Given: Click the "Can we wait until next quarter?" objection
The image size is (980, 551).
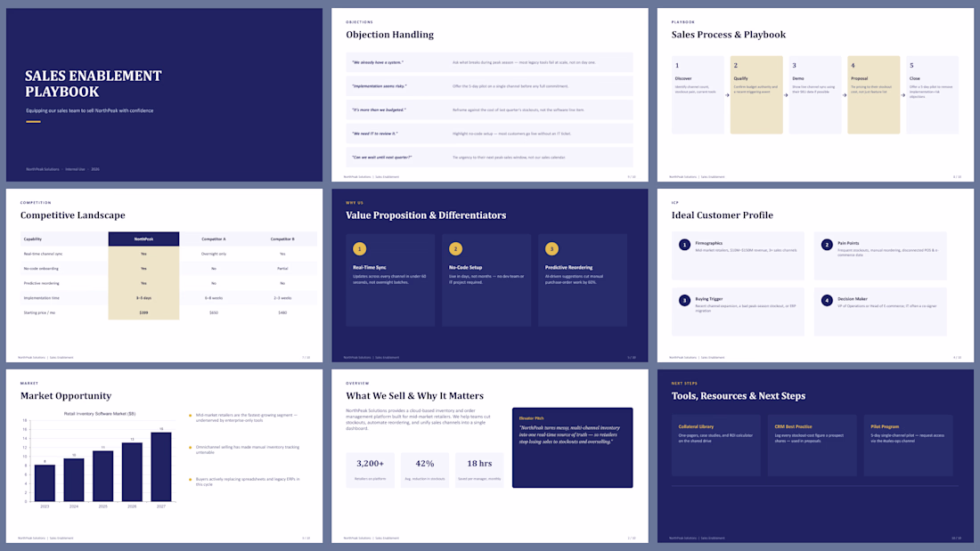Looking at the screenshot, I should pyautogui.click(x=382, y=158).
